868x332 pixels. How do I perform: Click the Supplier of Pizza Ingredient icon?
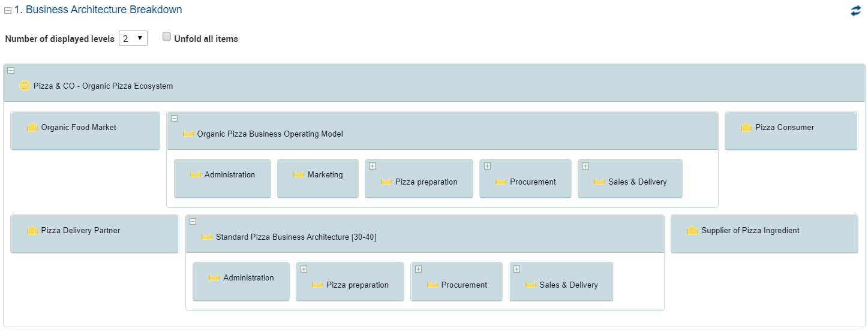pyautogui.click(x=692, y=231)
